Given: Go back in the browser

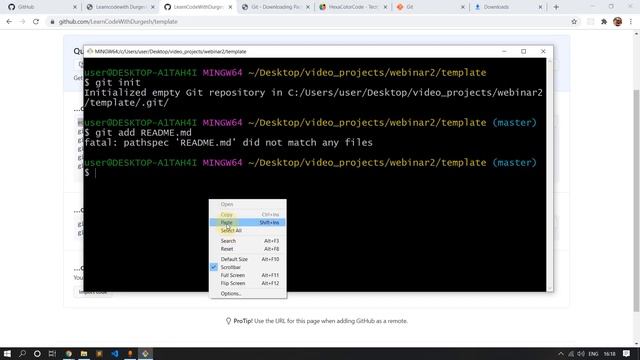Looking at the screenshot, I should coord(9,22).
